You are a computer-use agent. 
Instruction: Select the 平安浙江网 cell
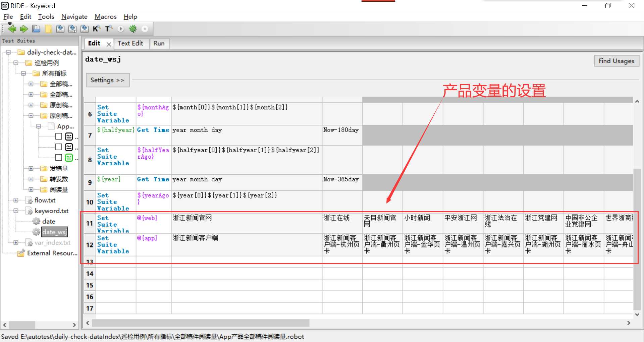[x=463, y=223]
